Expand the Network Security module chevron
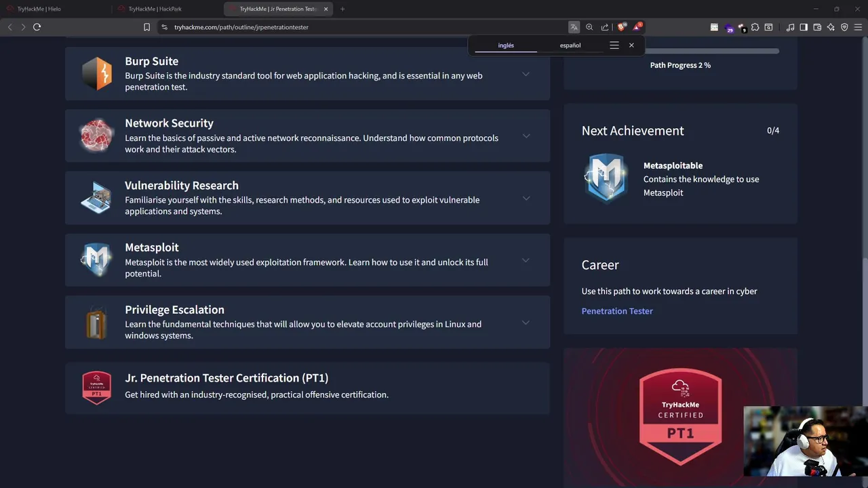Image resolution: width=868 pixels, height=488 pixels. coord(526,136)
